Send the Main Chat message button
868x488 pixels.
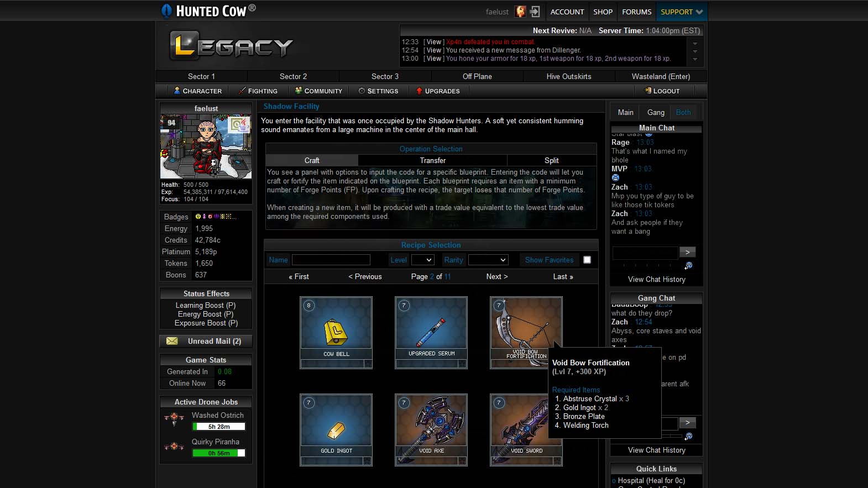[687, 252]
